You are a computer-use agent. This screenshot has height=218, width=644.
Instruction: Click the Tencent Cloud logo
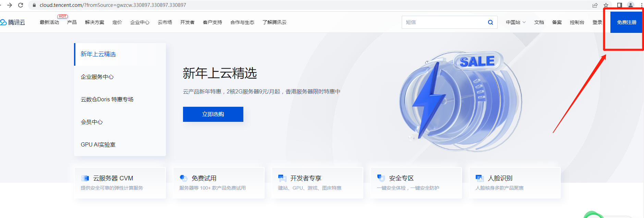tap(13, 22)
